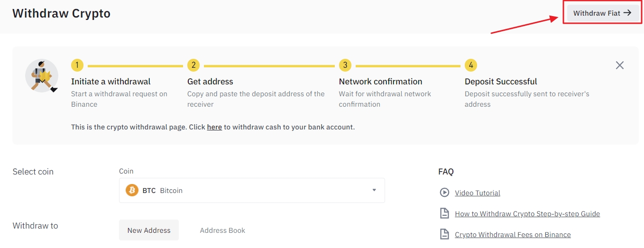Click the step 1 number badge

pos(77,65)
